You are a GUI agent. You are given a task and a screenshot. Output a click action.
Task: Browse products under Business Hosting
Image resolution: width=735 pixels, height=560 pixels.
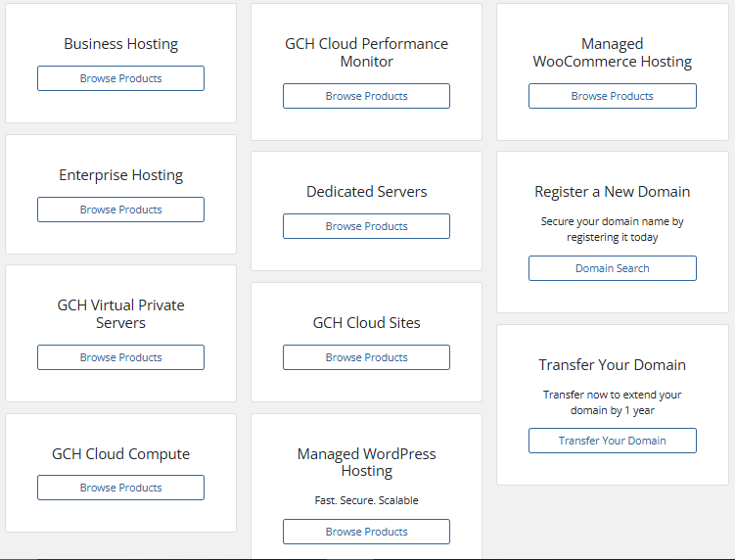tap(120, 78)
